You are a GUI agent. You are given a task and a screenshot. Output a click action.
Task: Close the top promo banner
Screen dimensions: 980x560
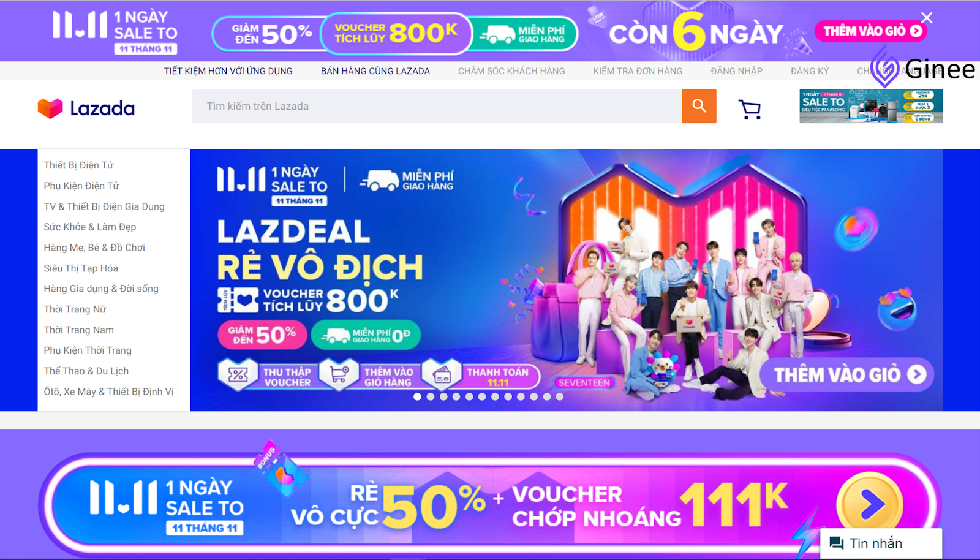[x=927, y=18]
